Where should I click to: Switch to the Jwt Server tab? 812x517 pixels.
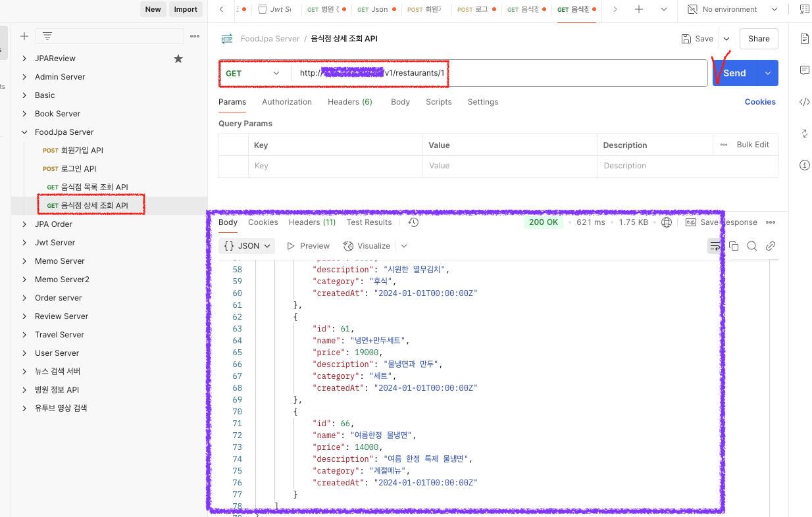click(x=276, y=9)
